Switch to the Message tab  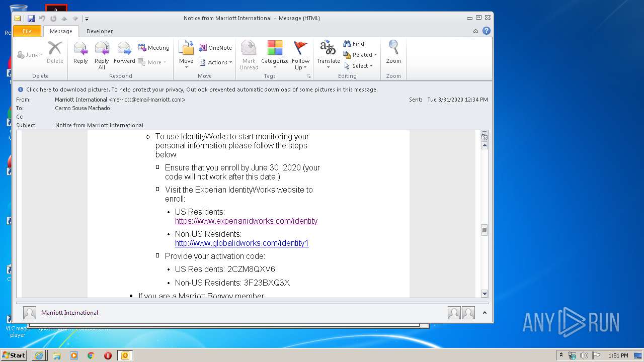pyautogui.click(x=61, y=31)
